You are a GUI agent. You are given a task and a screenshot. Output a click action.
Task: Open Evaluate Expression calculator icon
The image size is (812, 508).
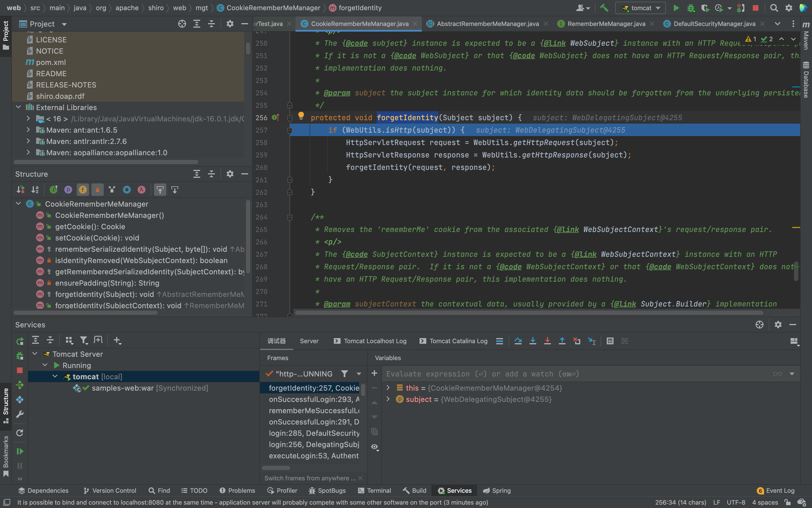pyautogui.click(x=610, y=341)
